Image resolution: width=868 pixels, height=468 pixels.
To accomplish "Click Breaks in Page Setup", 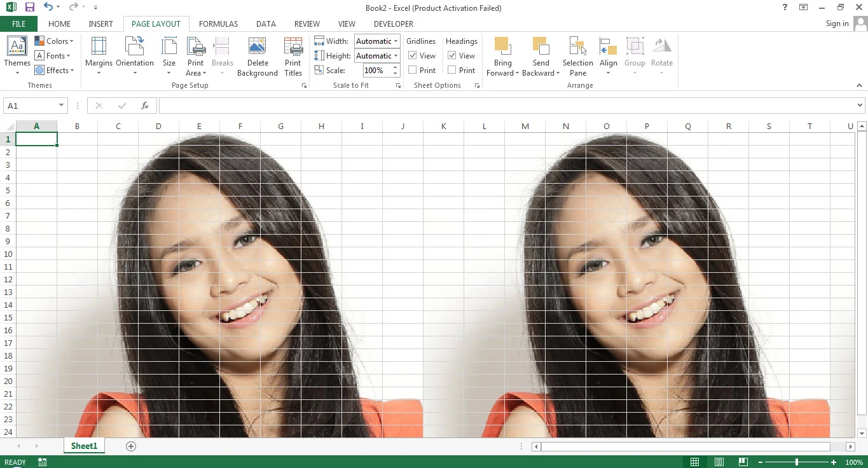I will [x=222, y=56].
